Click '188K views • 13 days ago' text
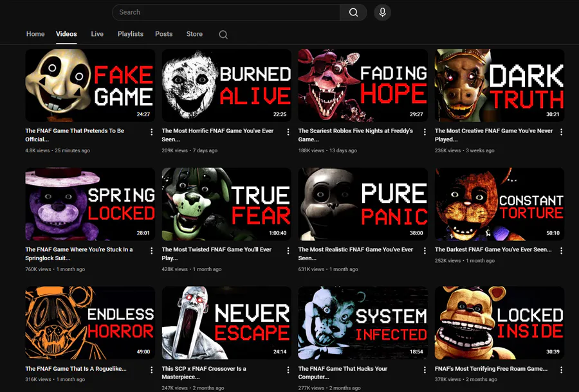 click(x=327, y=150)
